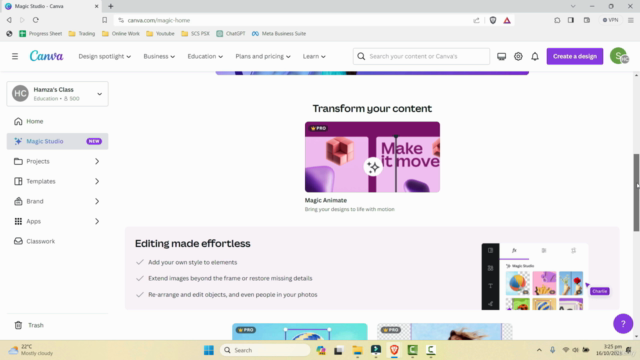The image size is (640, 360).
Task: Click the Magic Animate thumbnail
Action: point(372,157)
